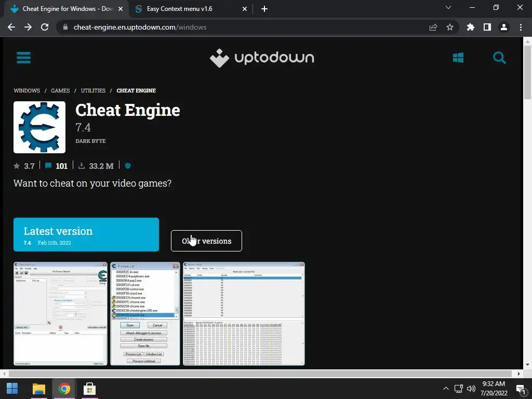Open Chrome profile avatar
This screenshot has height=399, width=532.
coord(504,27)
